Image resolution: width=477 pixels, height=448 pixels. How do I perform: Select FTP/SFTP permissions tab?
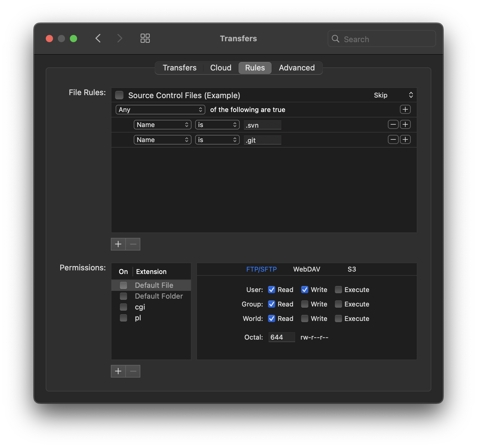click(x=261, y=269)
